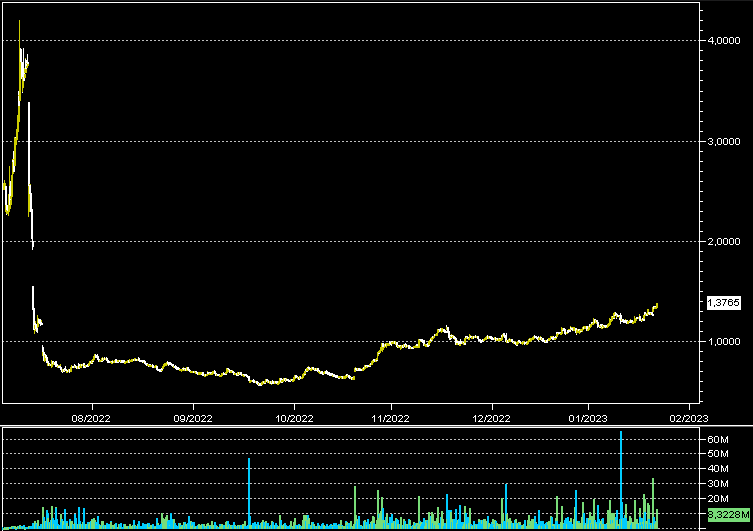Select the current volume tag 8,3228M
753x531 pixels.
pos(728,515)
